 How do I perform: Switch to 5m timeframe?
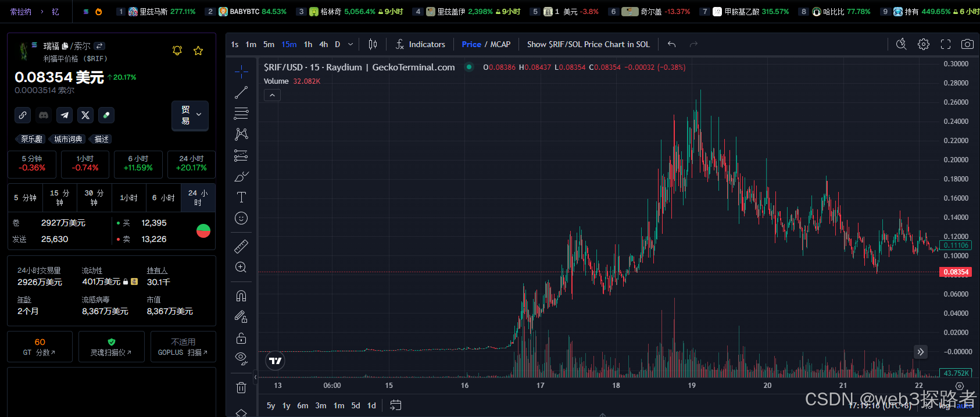(x=269, y=44)
